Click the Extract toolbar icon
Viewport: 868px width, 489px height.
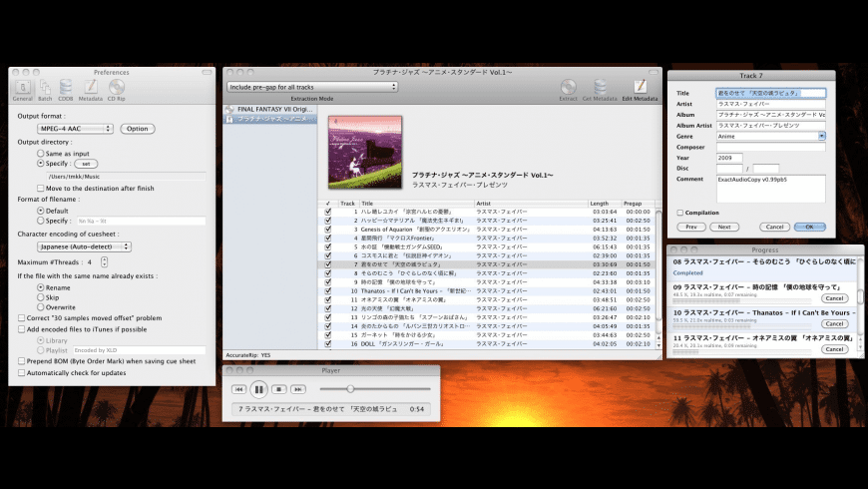pos(568,90)
